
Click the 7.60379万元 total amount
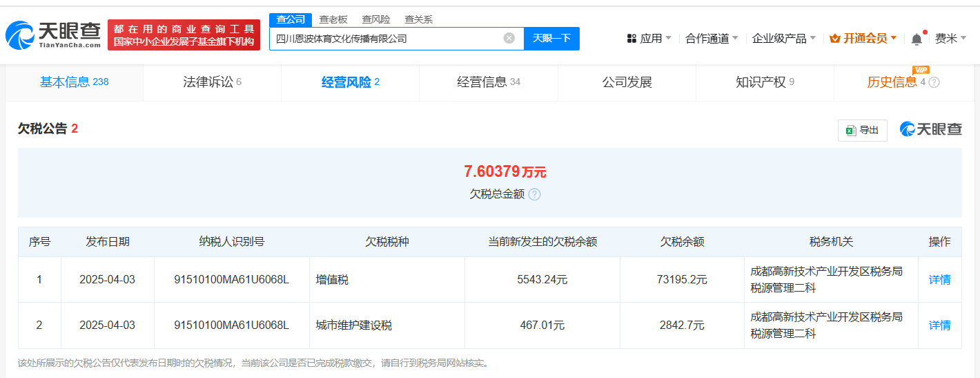505,171
